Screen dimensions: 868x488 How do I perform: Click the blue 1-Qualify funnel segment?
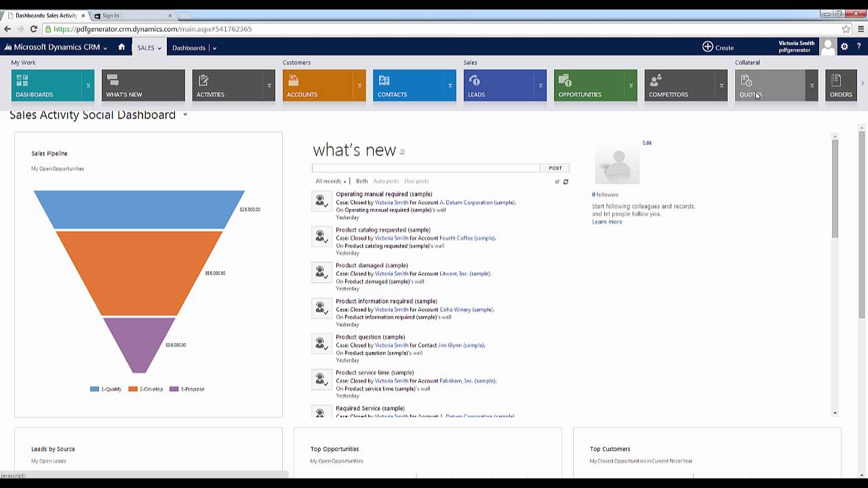(x=139, y=209)
